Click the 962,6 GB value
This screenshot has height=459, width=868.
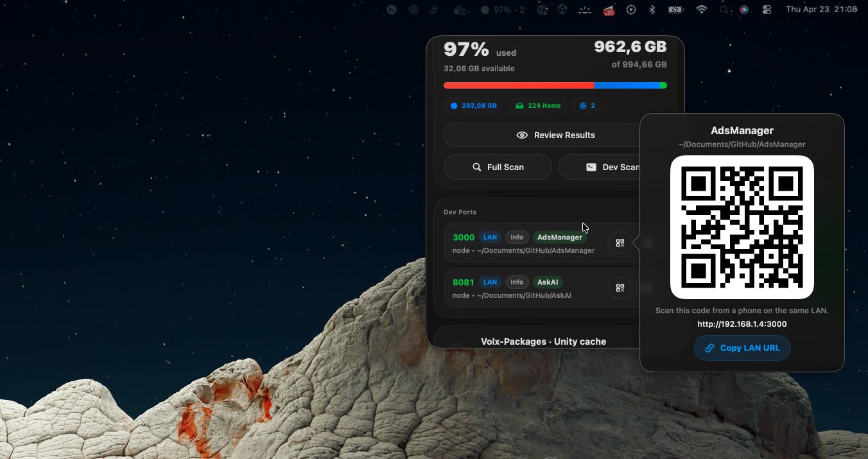pos(630,47)
